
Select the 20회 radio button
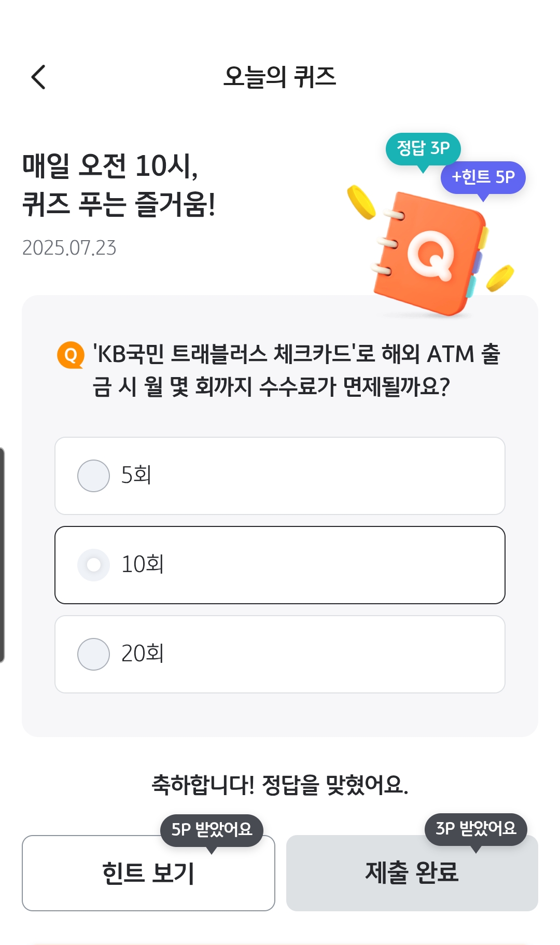point(93,654)
